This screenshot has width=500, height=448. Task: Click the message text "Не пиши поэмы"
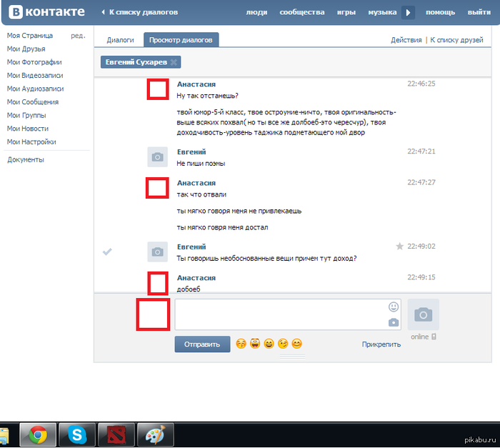click(201, 164)
